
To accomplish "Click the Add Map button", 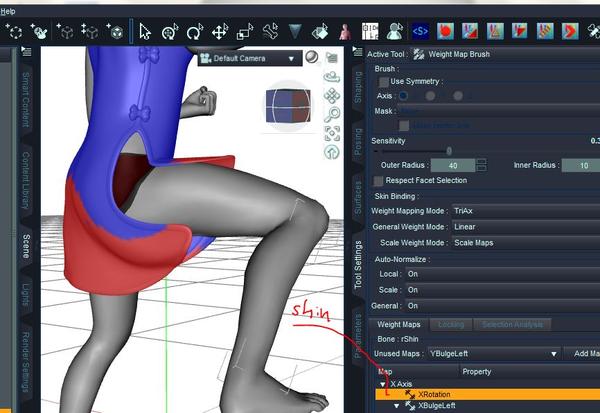I will [582, 354].
